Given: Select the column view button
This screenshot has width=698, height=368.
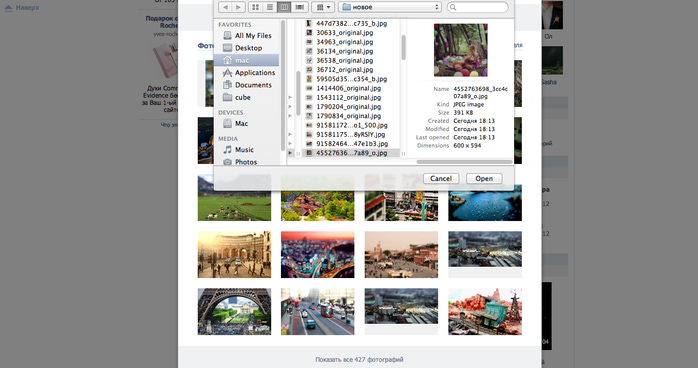Looking at the screenshot, I should point(284,7).
